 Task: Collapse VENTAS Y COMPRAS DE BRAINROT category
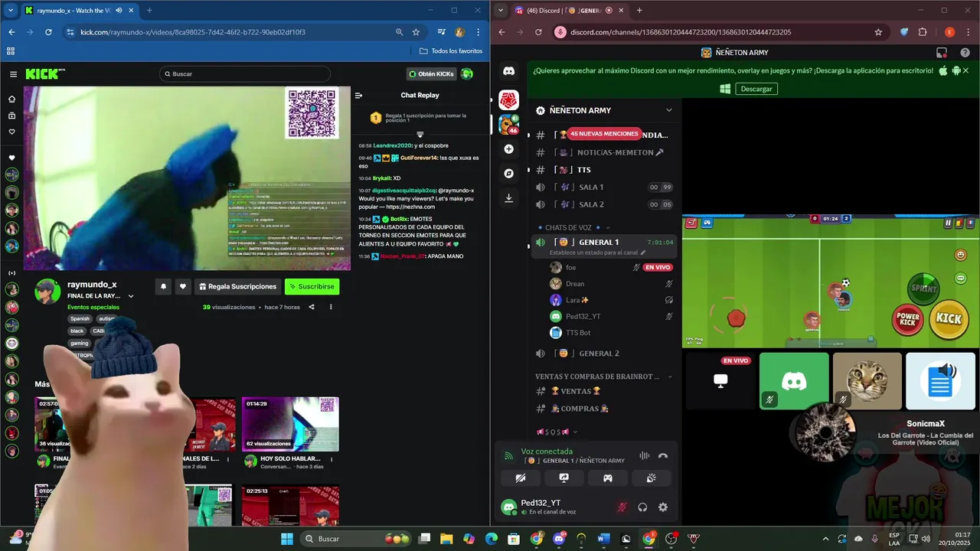(x=603, y=377)
